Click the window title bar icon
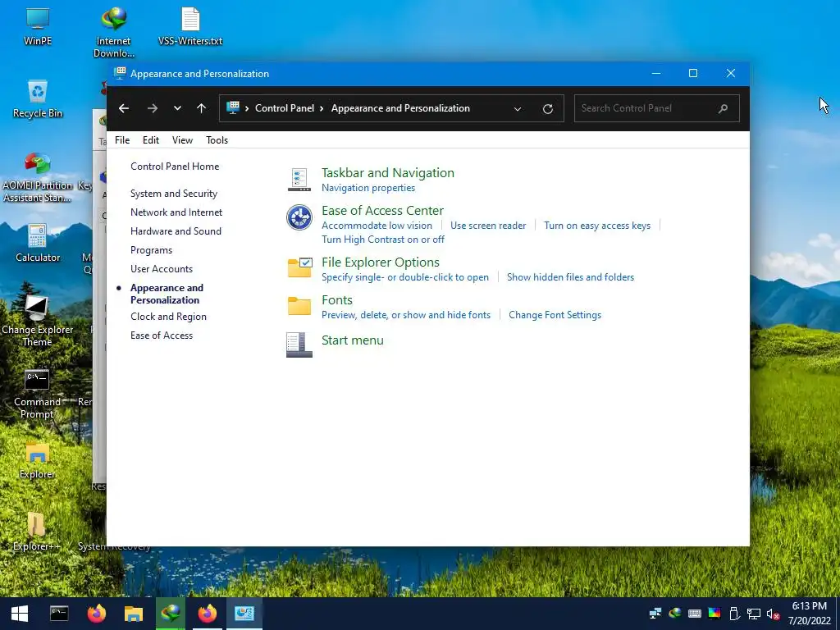This screenshot has height=630, width=840. 120,73
